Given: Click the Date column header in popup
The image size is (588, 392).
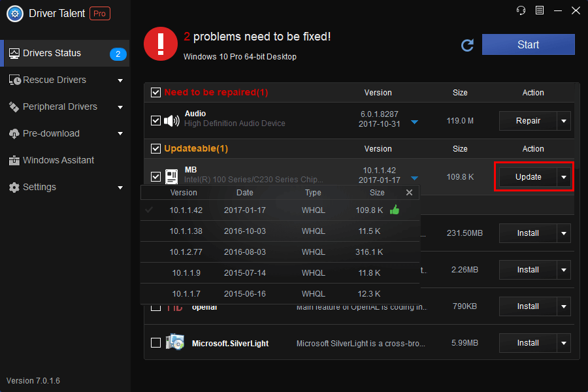Looking at the screenshot, I should (244, 193).
